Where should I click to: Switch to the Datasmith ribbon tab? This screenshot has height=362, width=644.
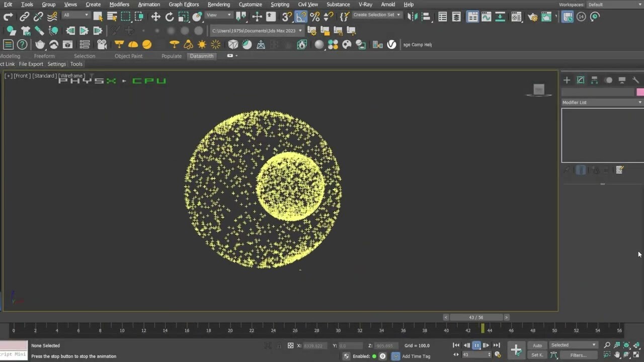201,56
